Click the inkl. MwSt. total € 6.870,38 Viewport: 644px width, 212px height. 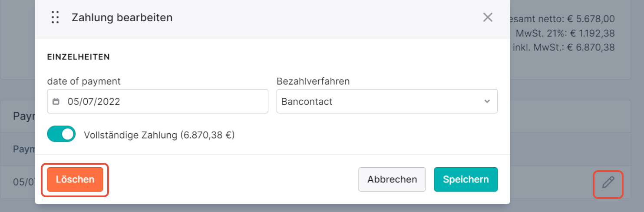coord(563,47)
